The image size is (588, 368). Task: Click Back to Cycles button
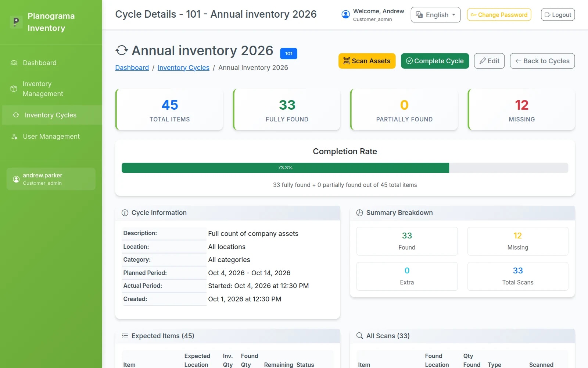coord(542,61)
